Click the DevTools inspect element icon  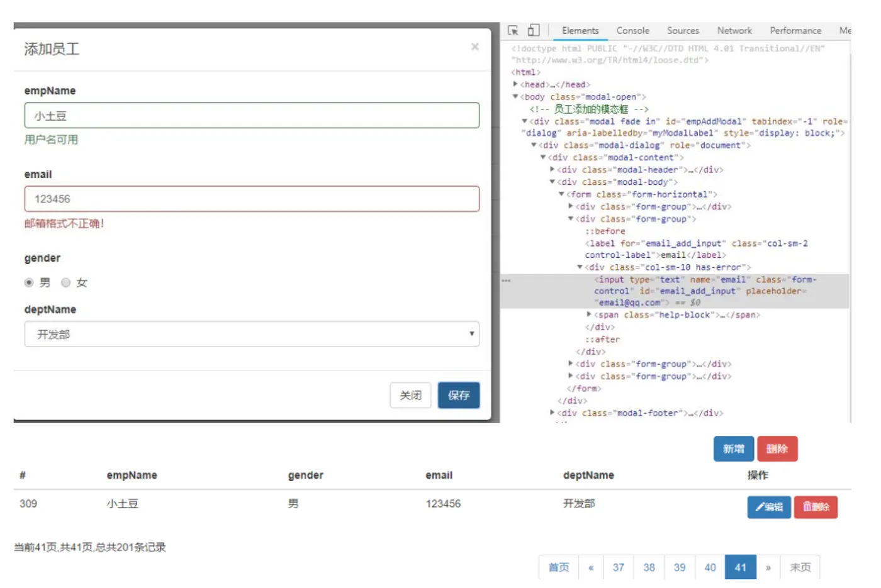click(513, 30)
